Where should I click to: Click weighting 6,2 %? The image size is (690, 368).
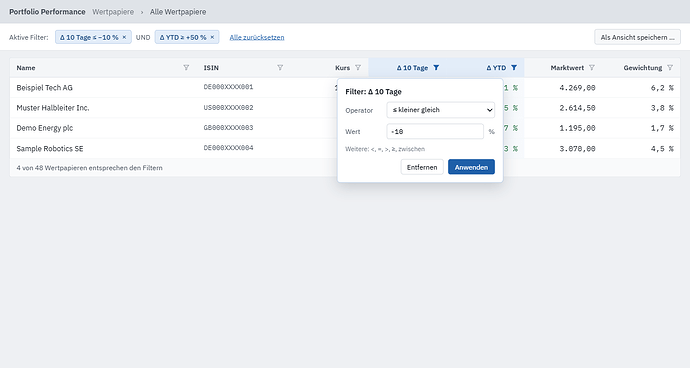point(662,88)
